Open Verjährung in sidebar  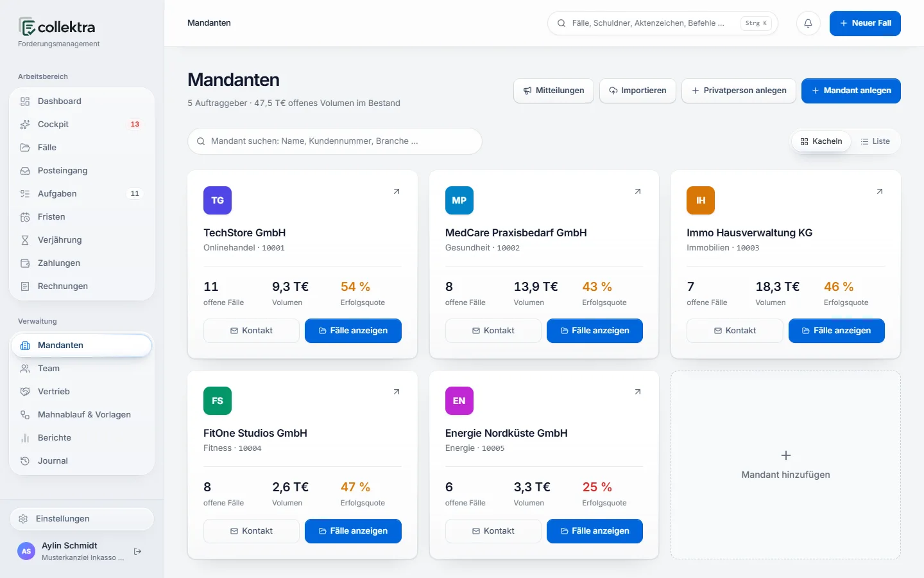(82, 240)
